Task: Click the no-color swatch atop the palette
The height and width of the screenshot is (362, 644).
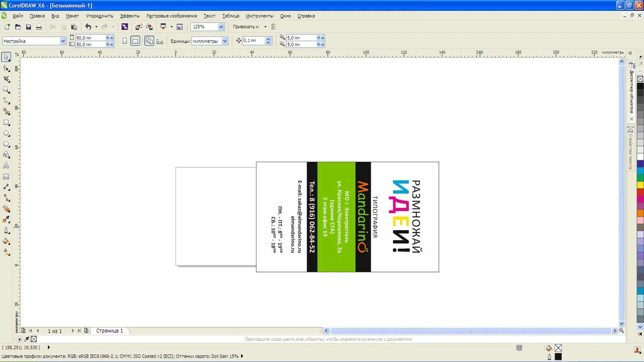Action: point(640,79)
